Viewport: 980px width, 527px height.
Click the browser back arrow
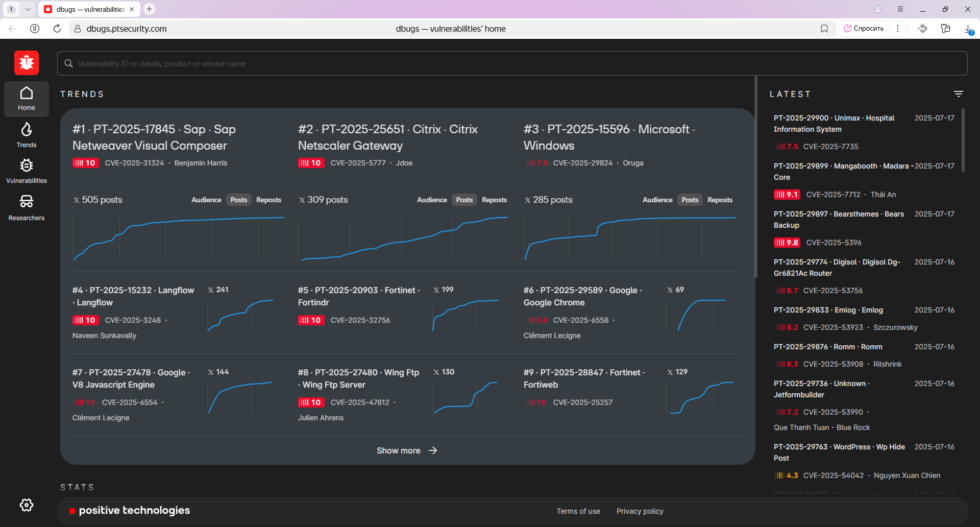tap(12, 29)
